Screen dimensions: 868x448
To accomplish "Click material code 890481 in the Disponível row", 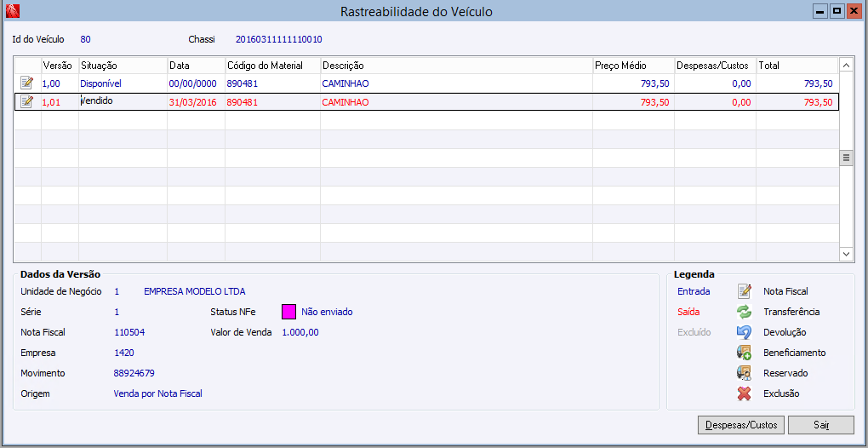I will tap(272, 83).
